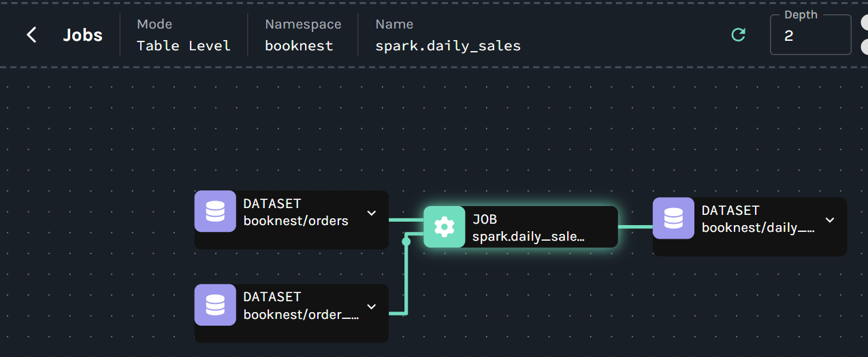Viewport: 868px width, 357px height.
Task: Click the booknest namespace value
Action: pos(299,46)
